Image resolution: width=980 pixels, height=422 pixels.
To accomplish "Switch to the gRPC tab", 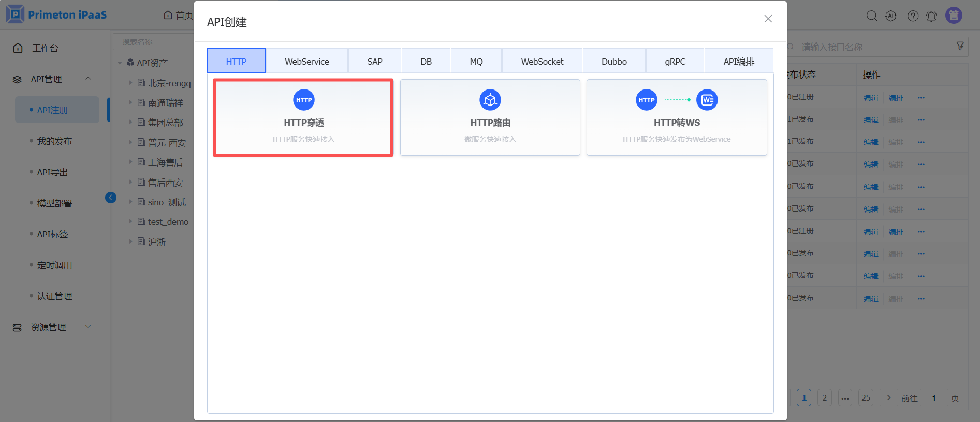I will (x=675, y=61).
